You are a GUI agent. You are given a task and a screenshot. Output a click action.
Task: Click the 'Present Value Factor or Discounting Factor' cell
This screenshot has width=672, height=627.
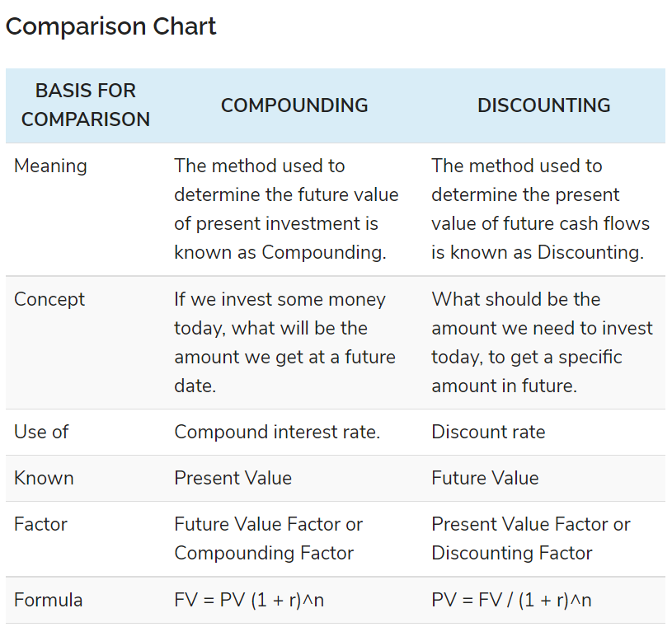pos(530,538)
